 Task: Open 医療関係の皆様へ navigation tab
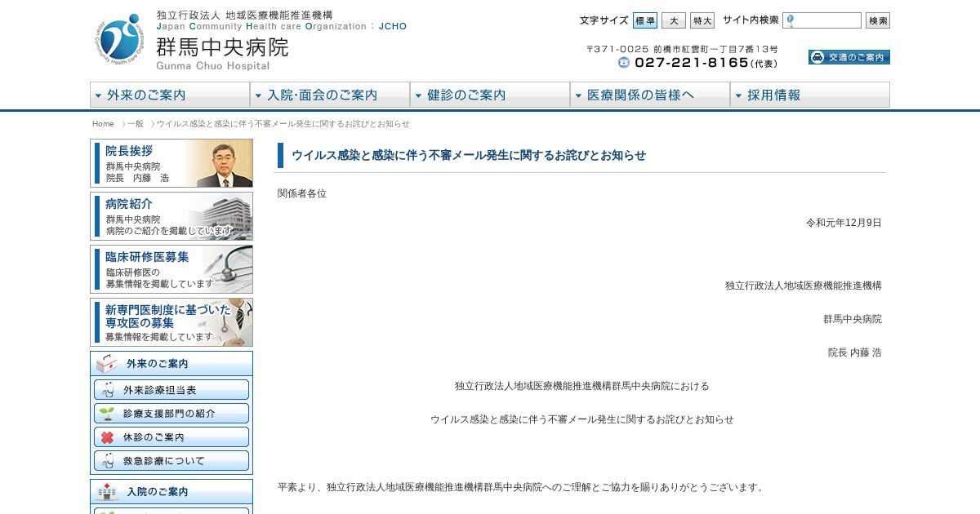(650, 95)
